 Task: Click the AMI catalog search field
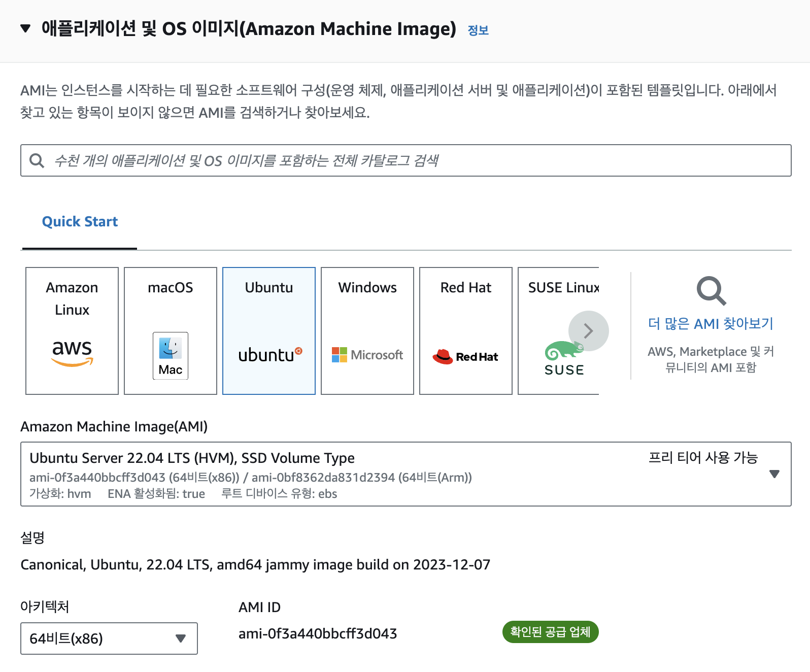pos(406,160)
